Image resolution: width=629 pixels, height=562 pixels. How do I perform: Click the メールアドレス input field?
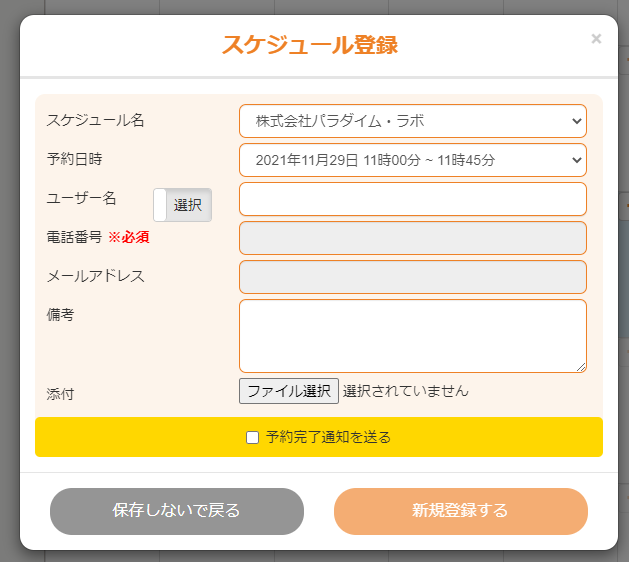(x=412, y=277)
